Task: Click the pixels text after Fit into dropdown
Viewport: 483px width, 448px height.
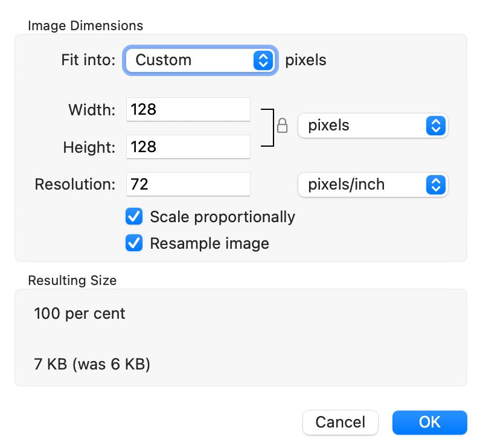Action: 305,60
